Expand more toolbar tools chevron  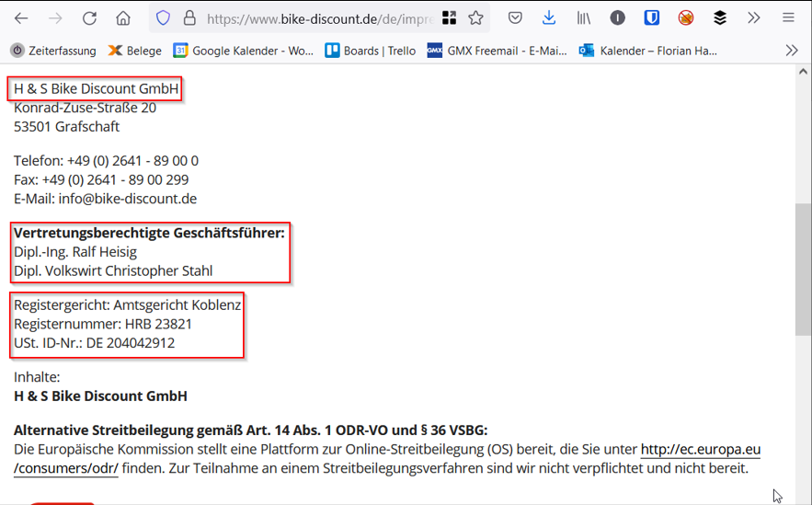[754, 18]
